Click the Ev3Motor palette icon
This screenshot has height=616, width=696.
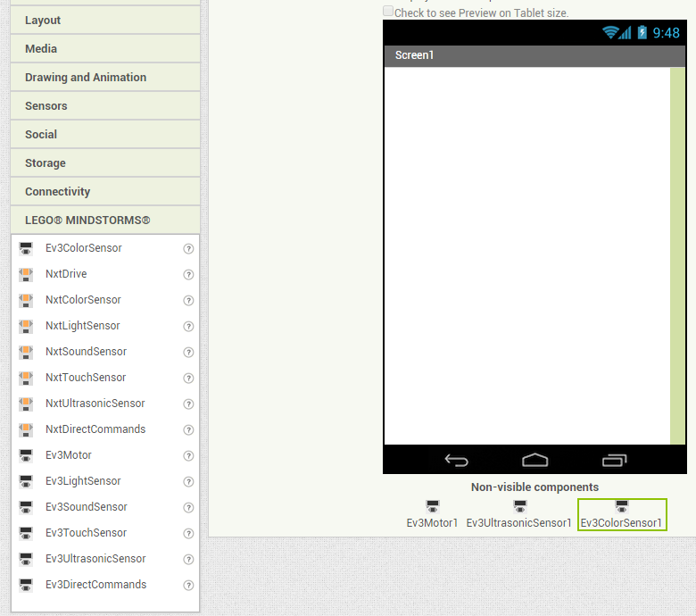[x=26, y=455]
